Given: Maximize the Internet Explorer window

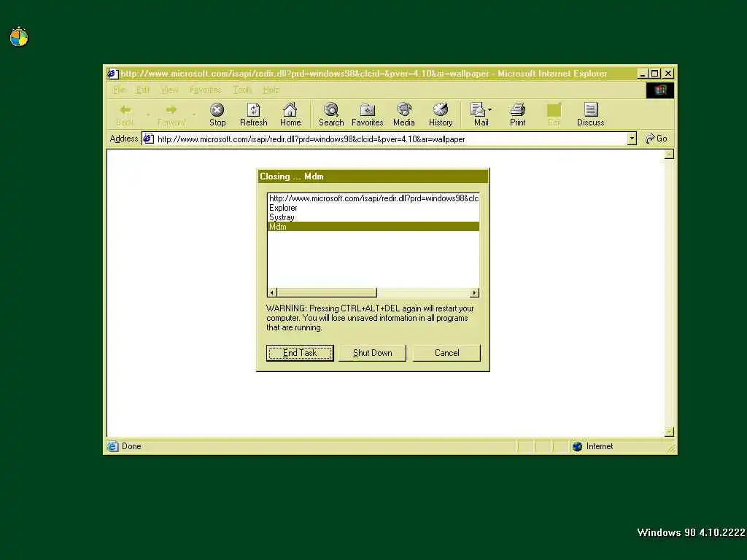Looking at the screenshot, I should tap(654, 74).
